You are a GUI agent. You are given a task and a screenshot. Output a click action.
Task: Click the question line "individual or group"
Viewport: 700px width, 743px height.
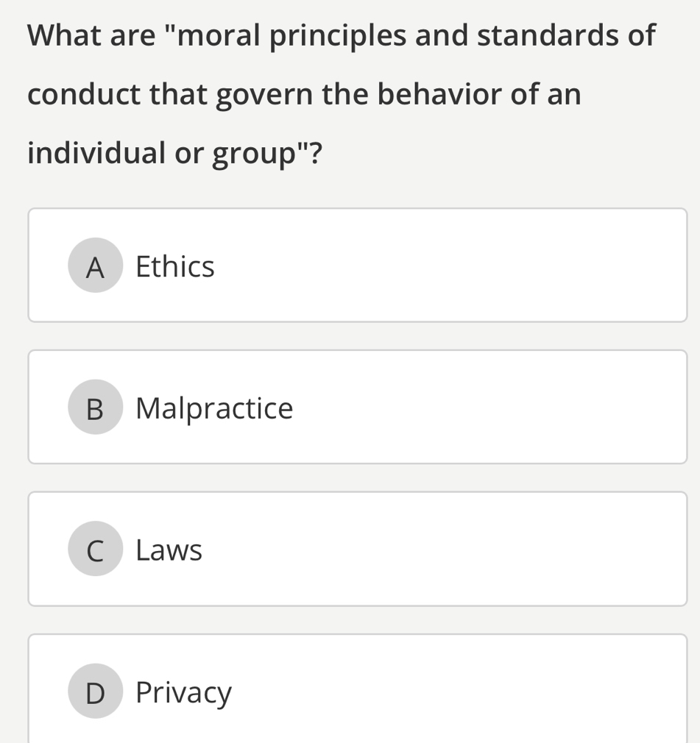175,154
